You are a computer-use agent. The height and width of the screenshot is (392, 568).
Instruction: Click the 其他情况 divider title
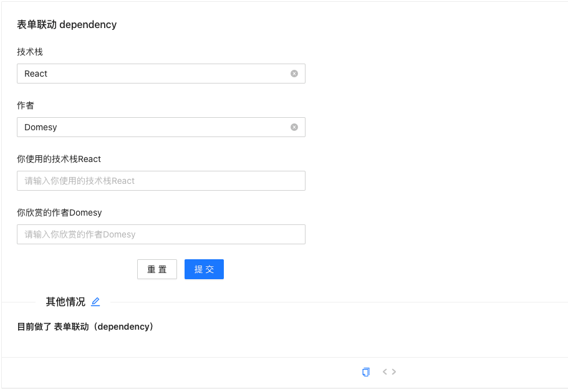(65, 302)
